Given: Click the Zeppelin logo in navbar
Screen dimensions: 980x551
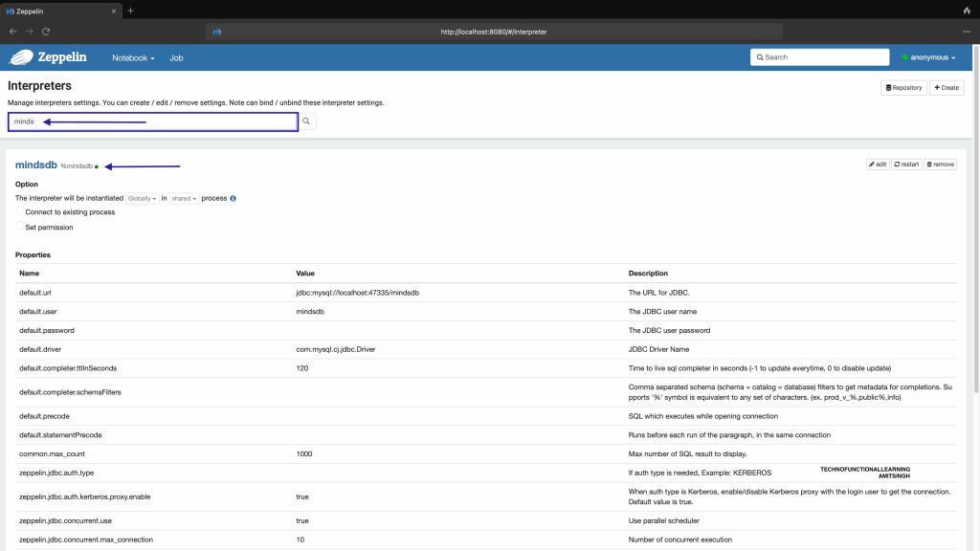Looking at the screenshot, I should click(x=48, y=57).
